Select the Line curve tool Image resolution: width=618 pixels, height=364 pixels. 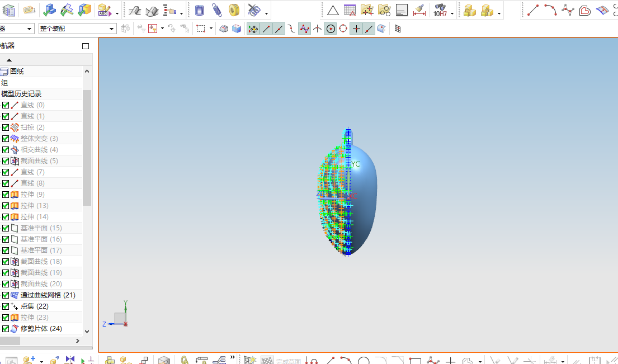click(x=533, y=10)
